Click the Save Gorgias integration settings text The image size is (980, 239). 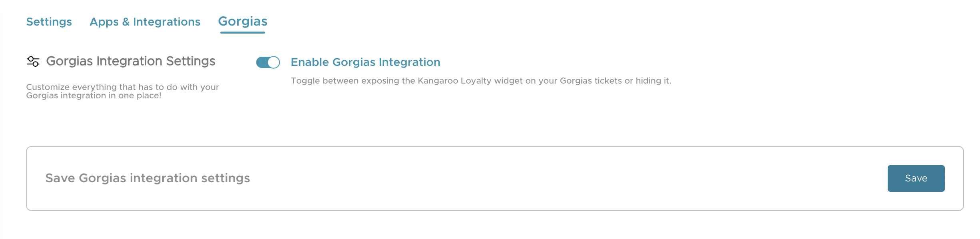[147, 178]
